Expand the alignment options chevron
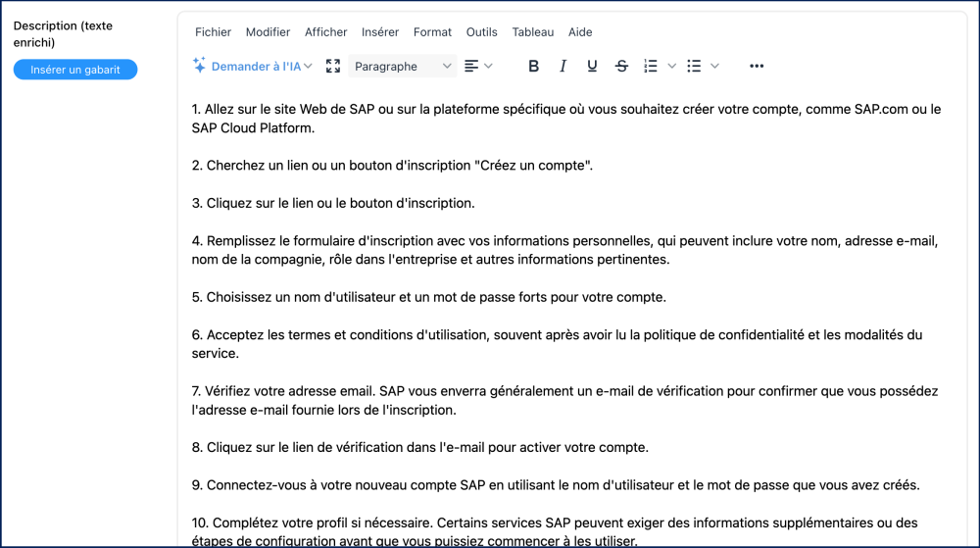980x548 pixels. point(489,67)
